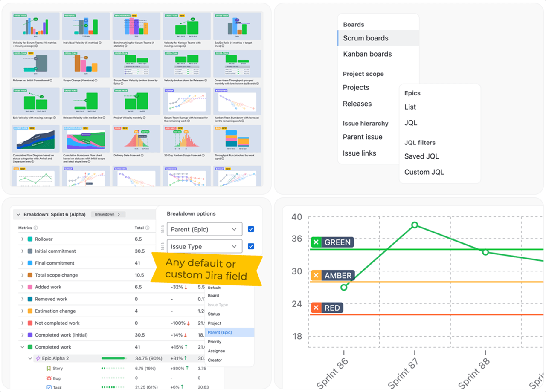Viewport: 546px width, 392px height.
Task: Click info icon after Rollover vs. Initial Commitment
Action: pos(50,81)
